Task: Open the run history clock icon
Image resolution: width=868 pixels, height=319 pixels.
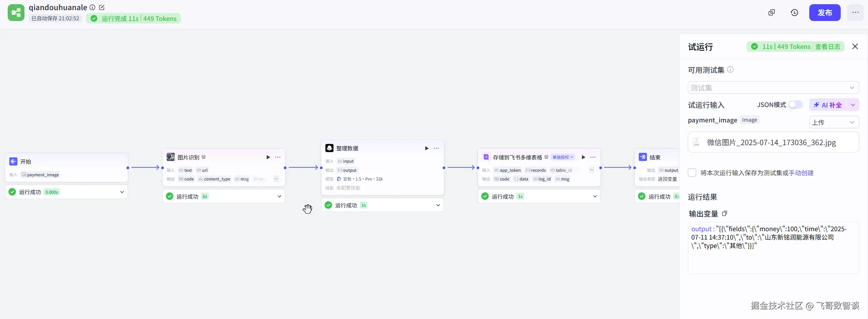Action: [794, 13]
